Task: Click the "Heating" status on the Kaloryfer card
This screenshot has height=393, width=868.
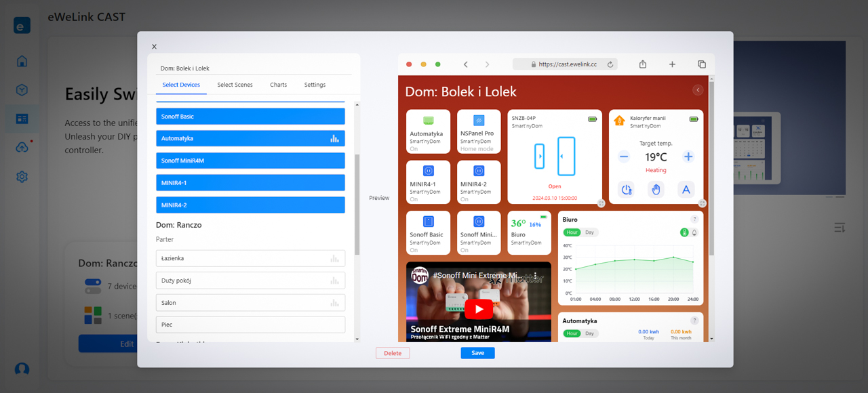Action: (656, 170)
